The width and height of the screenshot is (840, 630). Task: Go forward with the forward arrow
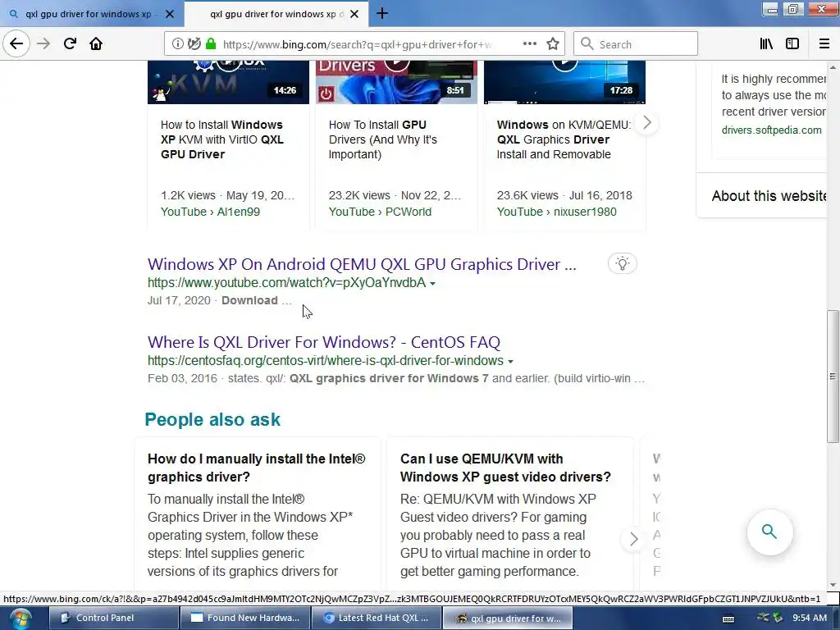click(43, 44)
